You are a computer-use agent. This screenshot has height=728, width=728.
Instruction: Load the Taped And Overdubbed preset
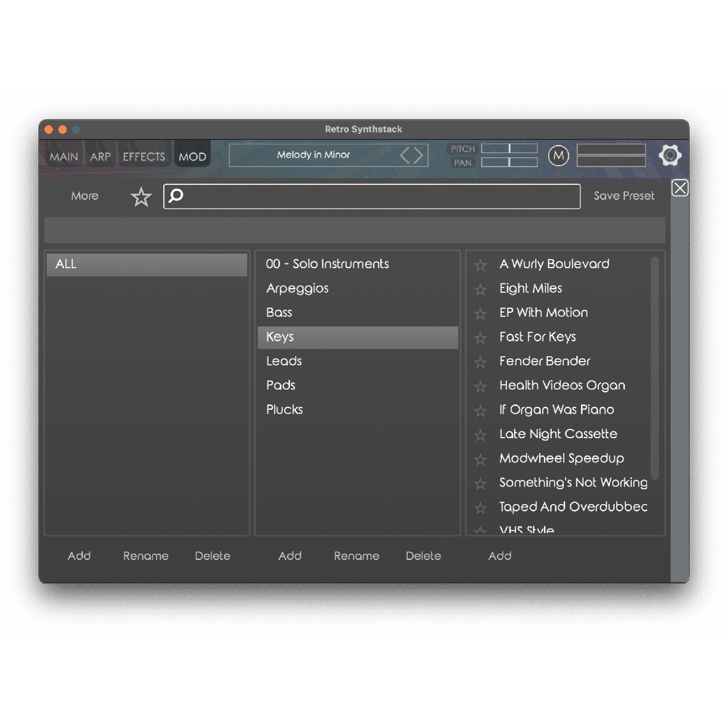[573, 507]
